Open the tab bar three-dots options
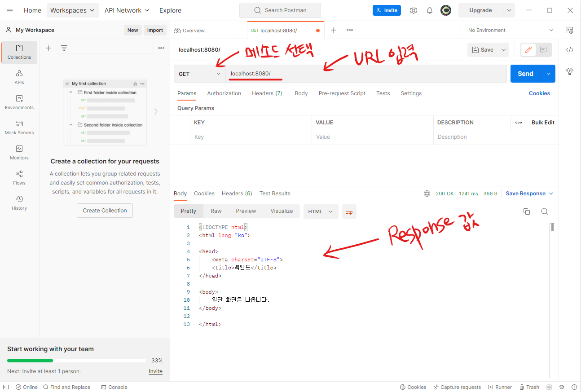The image size is (581, 392). click(350, 30)
